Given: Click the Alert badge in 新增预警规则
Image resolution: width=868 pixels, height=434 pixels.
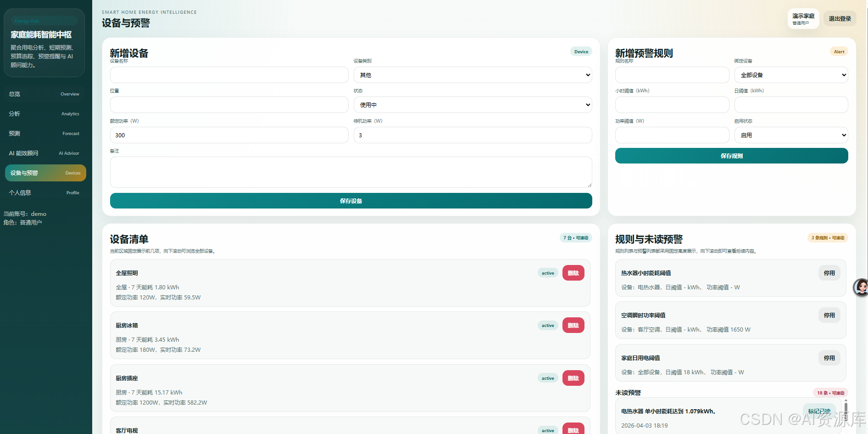Looking at the screenshot, I should tap(839, 51).
